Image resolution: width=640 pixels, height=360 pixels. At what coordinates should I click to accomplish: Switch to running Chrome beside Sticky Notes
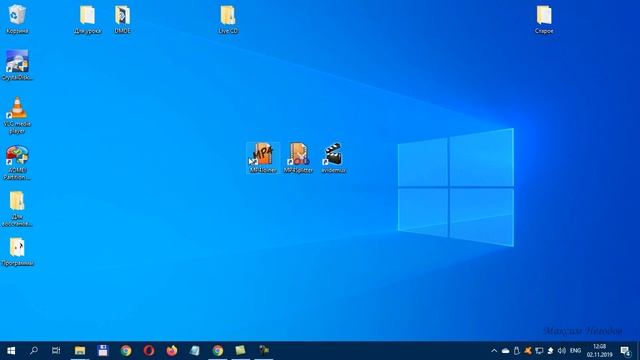click(x=218, y=351)
